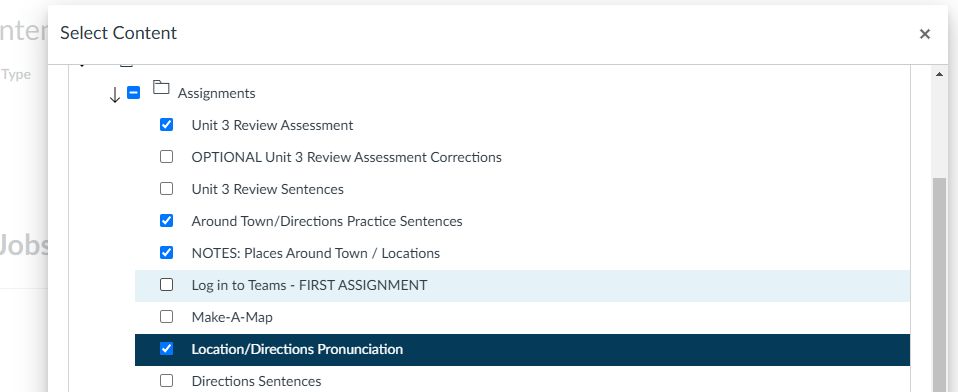Select the Make-A-Map row label
The width and height of the screenshot is (958, 392).
pyautogui.click(x=232, y=318)
